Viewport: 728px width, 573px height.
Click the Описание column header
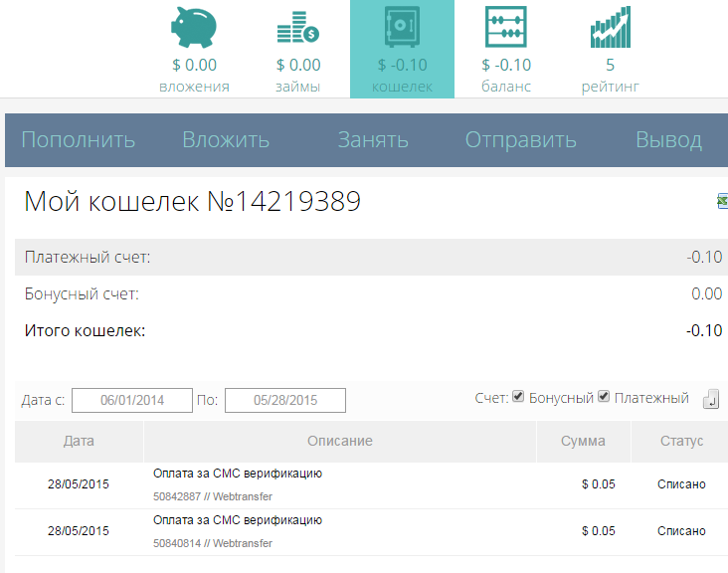[x=340, y=441]
